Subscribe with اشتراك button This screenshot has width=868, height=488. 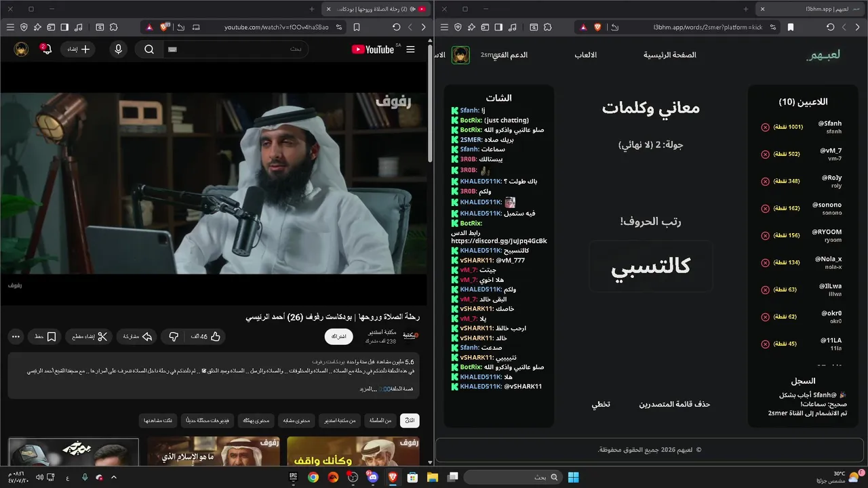tap(338, 336)
